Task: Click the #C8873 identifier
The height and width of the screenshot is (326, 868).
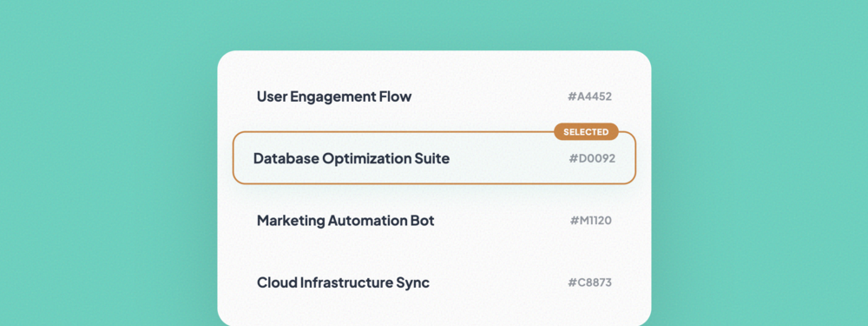Action: coord(589,283)
